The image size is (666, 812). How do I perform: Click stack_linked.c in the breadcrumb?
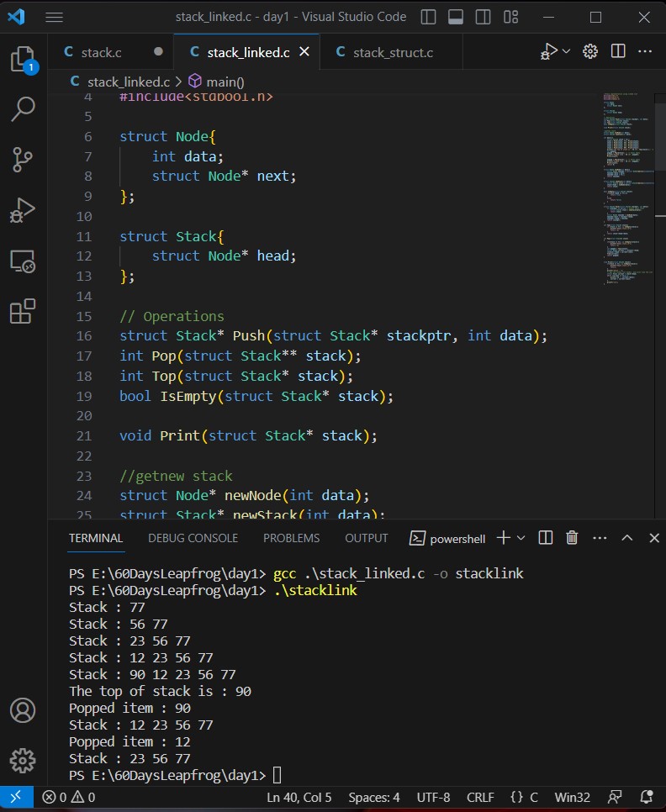pyautogui.click(x=129, y=82)
